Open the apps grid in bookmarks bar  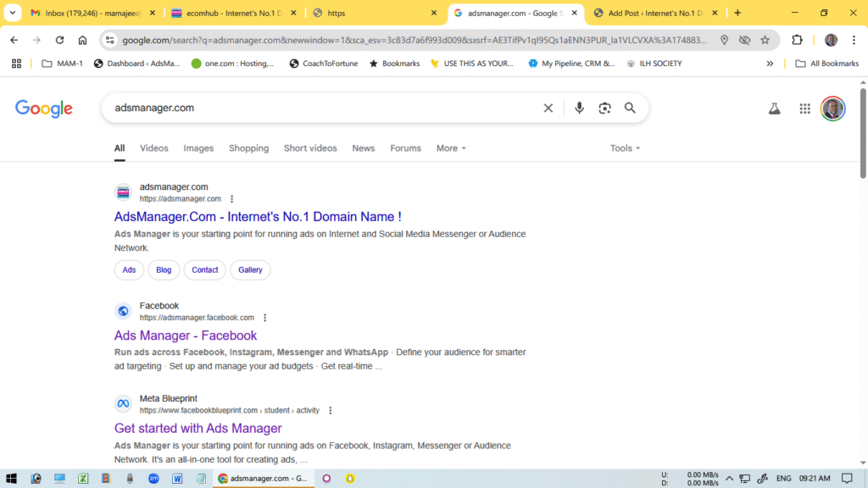pos(17,64)
